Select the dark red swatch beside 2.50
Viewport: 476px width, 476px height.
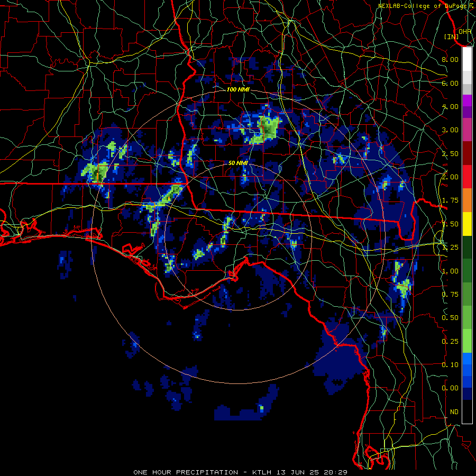click(467, 153)
